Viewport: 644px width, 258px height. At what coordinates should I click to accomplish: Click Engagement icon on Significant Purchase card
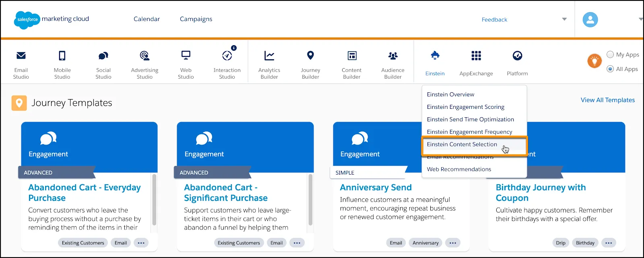point(204,138)
